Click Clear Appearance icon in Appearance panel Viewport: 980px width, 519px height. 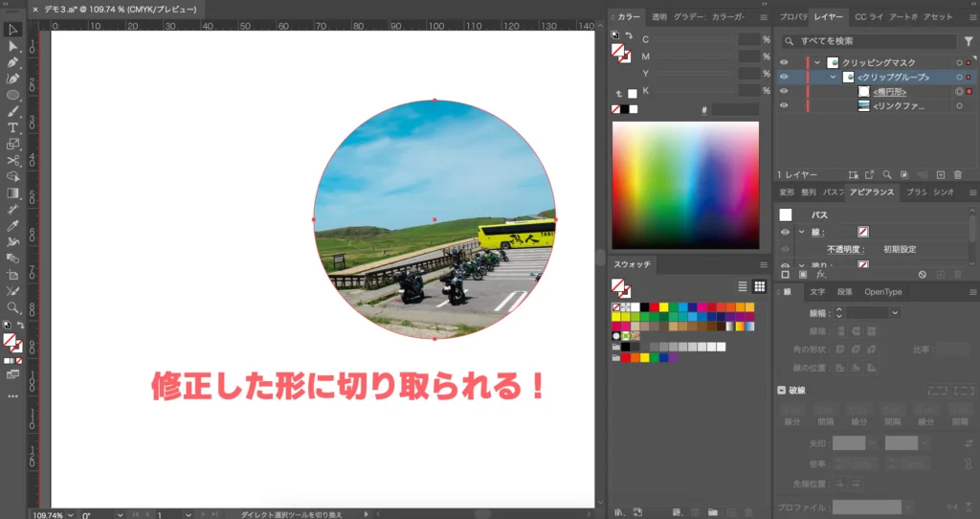pos(922,275)
